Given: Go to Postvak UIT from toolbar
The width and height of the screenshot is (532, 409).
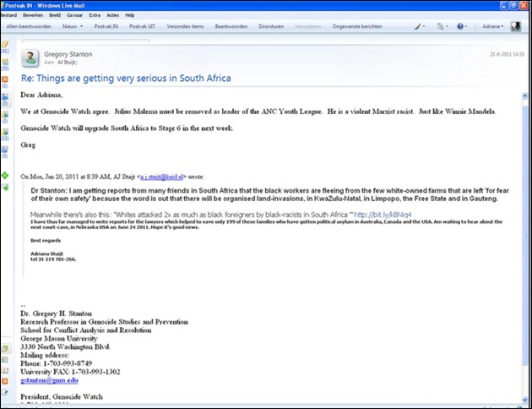Looking at the screenshot, I should pos(142,26).
